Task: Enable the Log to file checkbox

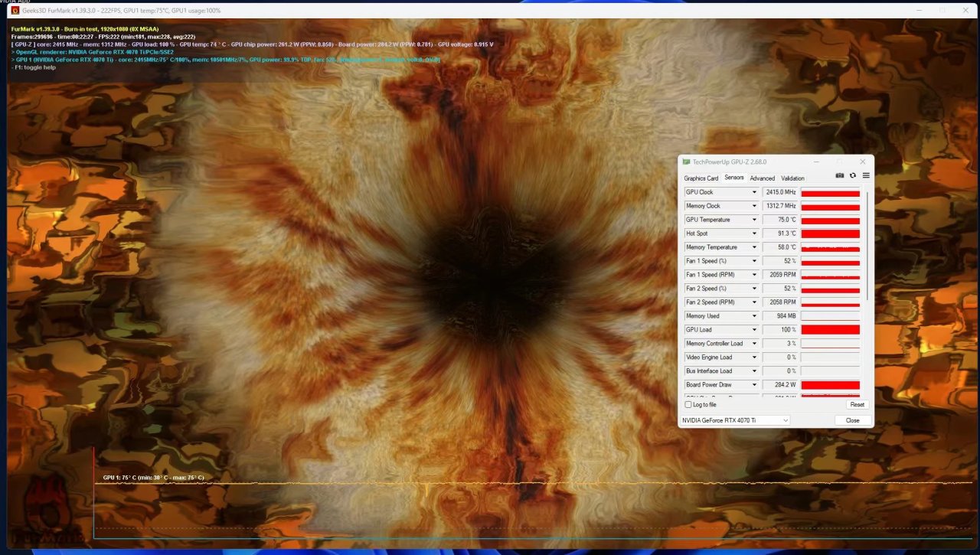Action: [x=688, y=404]
